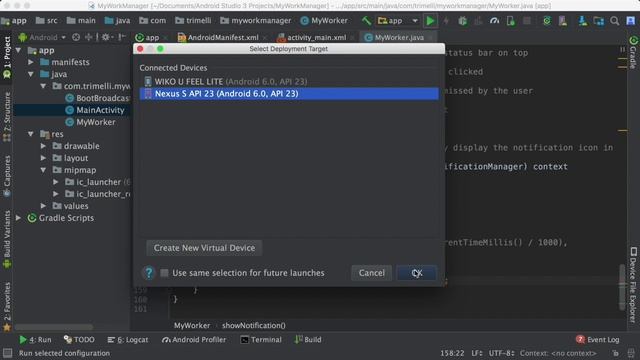Image resolution: width=640 pixels, height=360 pixels.
Task: Click Sync Project with Gradle Files icon
Action: coord(547,21)
